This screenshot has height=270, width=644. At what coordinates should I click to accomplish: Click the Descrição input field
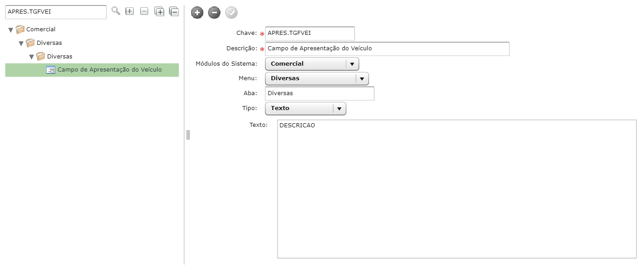(387, 48)
